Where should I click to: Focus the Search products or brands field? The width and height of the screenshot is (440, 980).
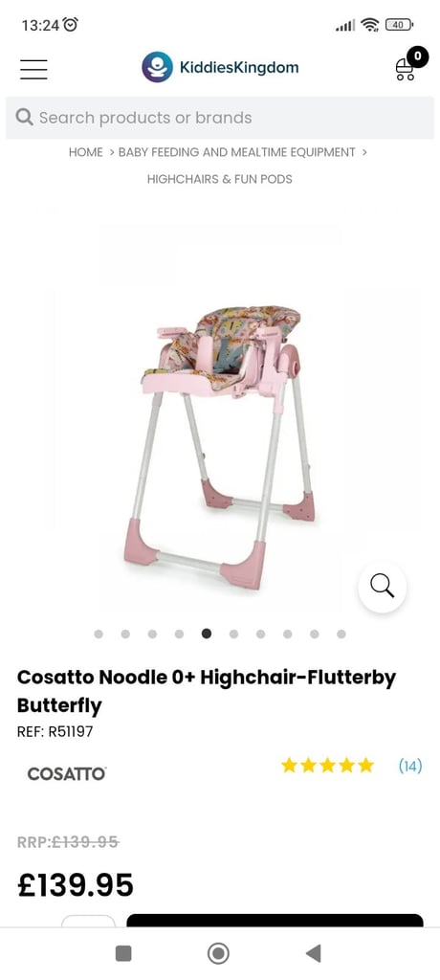(220, 118)
